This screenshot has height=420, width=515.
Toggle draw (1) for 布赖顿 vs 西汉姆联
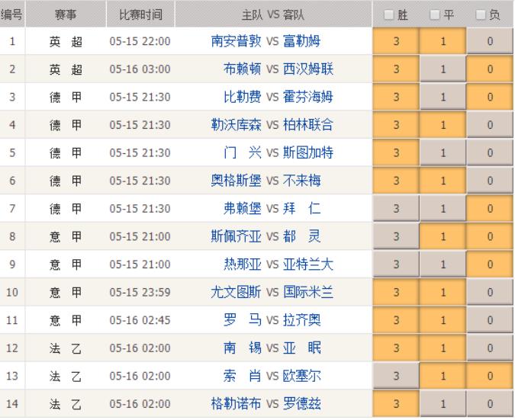pyautogui.click(x=443, y=69)
